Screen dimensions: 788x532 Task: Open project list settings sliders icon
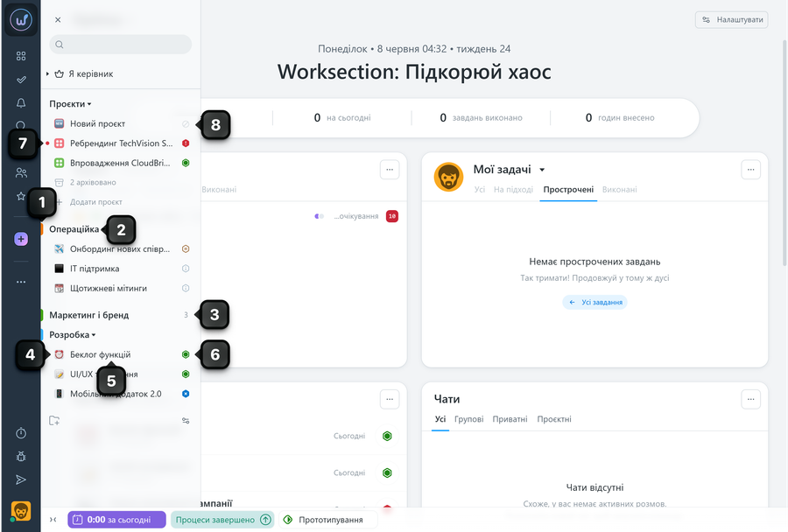186,421
